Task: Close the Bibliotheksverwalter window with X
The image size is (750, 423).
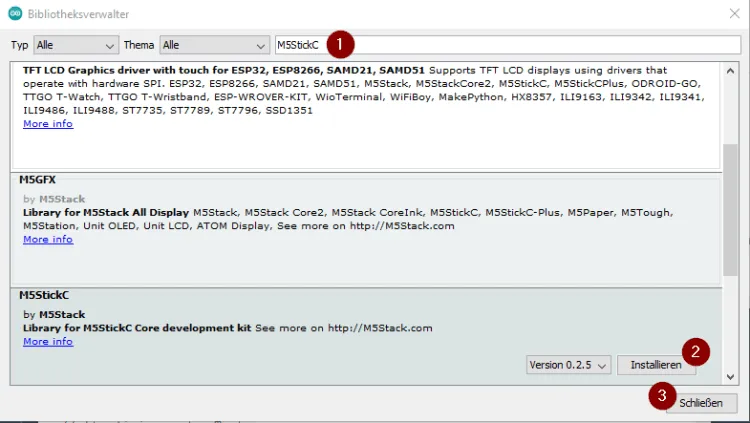Action: (x=734, y=14)
